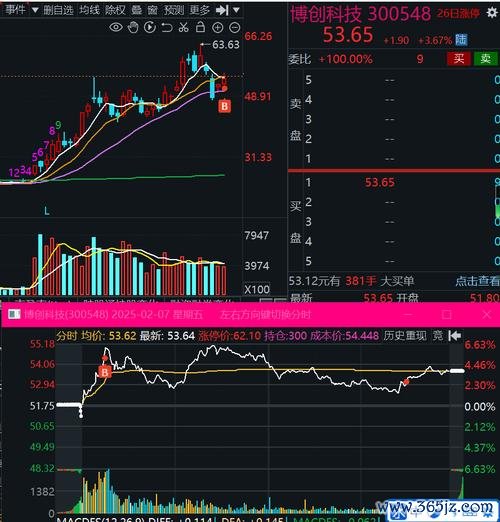500x522 pixels.
Task: Click the B marker on the intraday chart
Action: click(x=105, y=372)
